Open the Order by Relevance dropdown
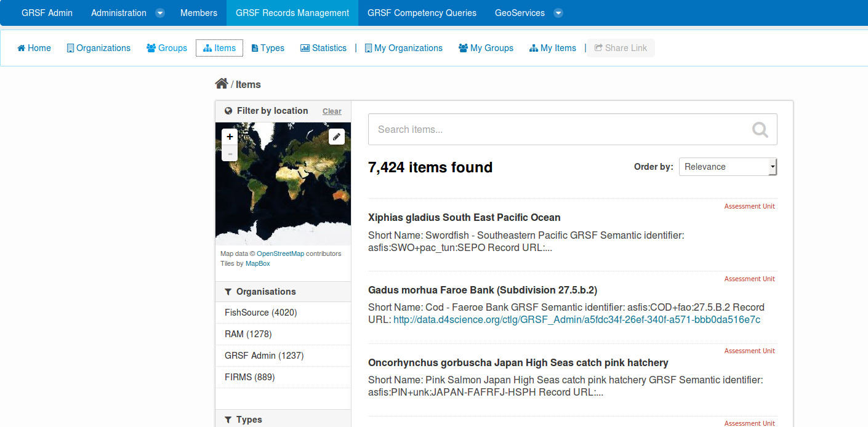The image size is (868, 427). coord(728,167)
